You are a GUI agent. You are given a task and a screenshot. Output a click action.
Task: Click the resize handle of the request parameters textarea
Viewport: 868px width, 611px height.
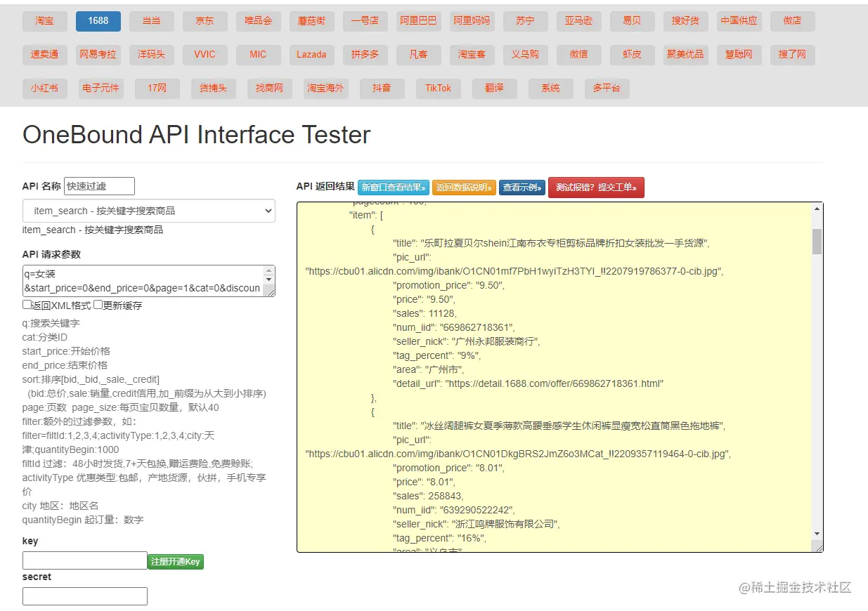point(270,292)
